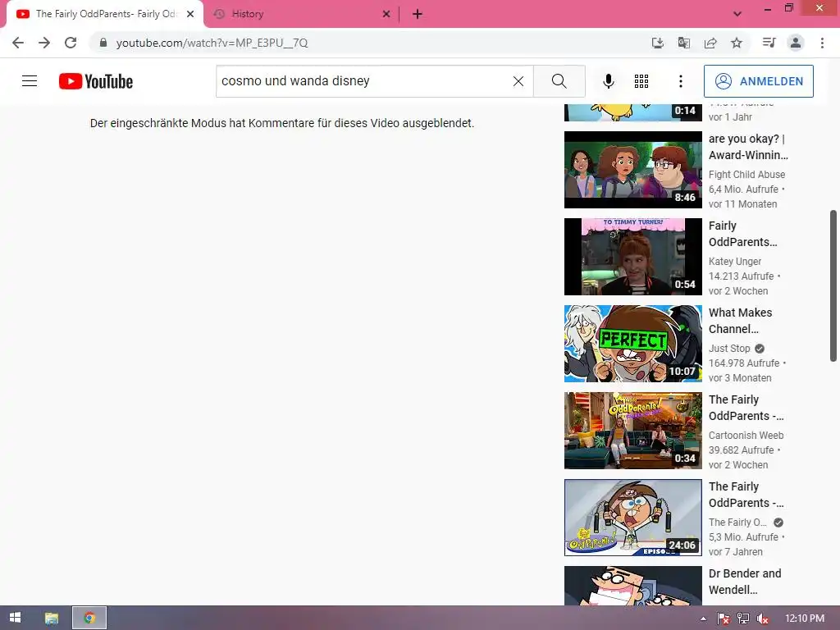Go back with browser back arrow
Screen dimensions: 840x630
[x=18, y=43]
